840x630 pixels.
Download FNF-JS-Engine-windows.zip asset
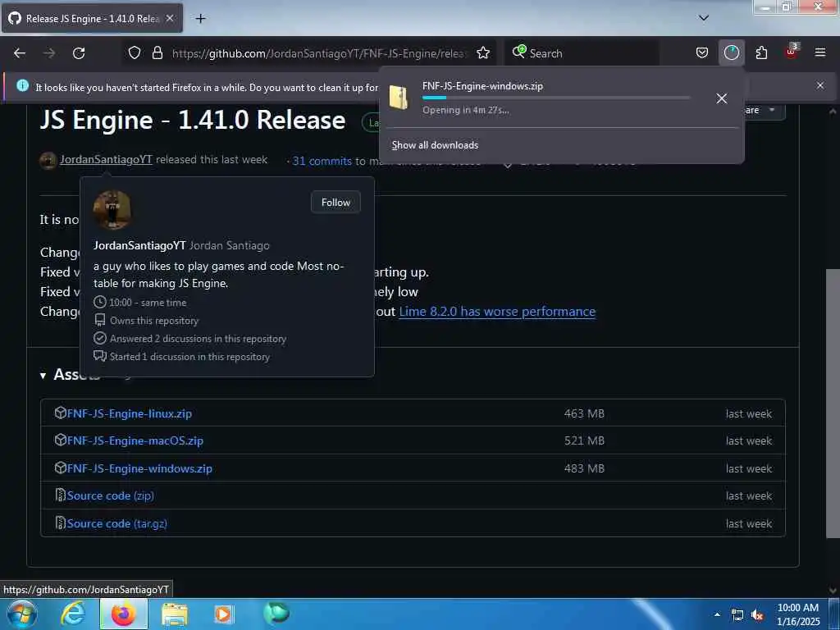[x=139, y=468]
